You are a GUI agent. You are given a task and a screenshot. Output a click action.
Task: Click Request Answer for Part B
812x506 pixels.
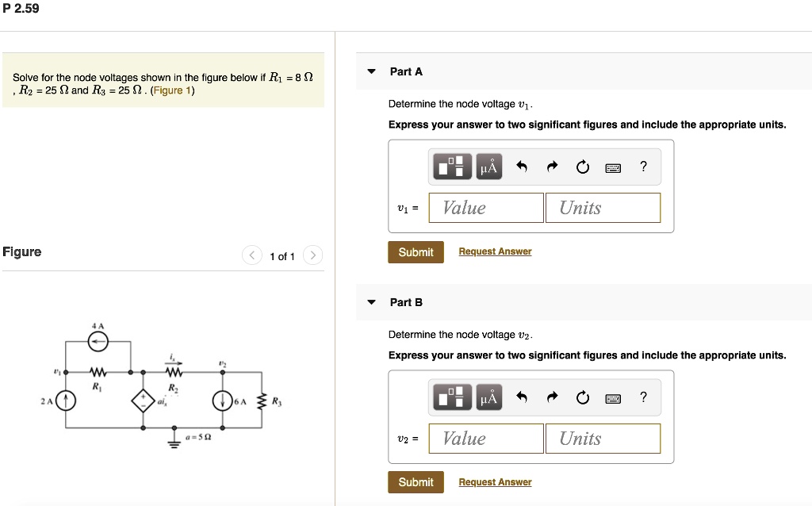pos(495,481)
